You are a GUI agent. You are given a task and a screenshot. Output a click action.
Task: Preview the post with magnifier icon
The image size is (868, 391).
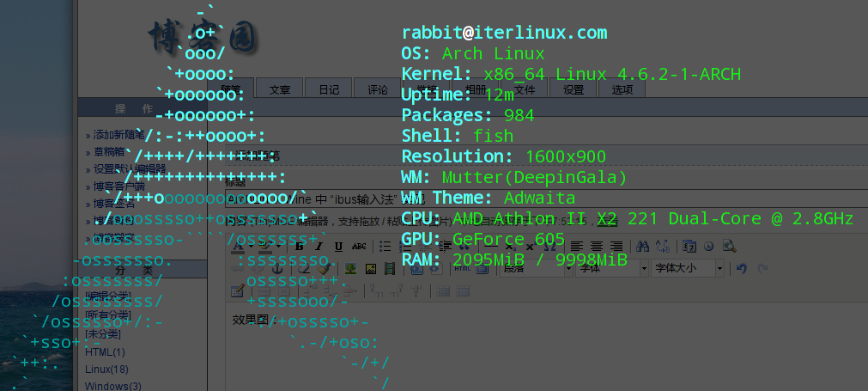point(730,247)
